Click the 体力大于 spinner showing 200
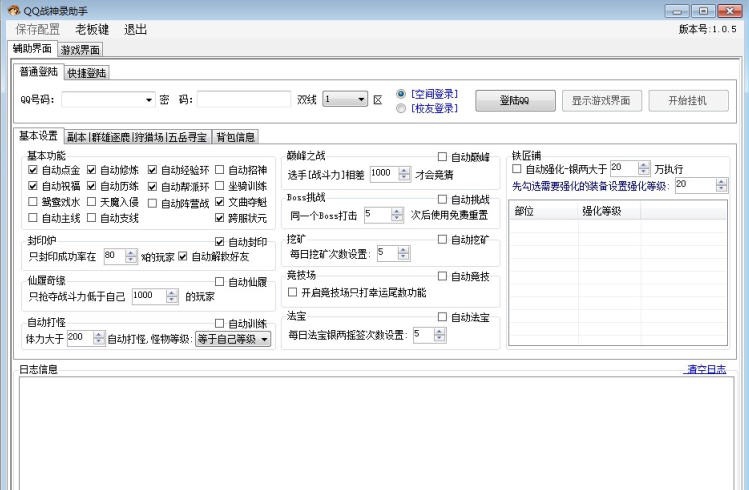Screen dimensions: 749x490 [86, 338]
